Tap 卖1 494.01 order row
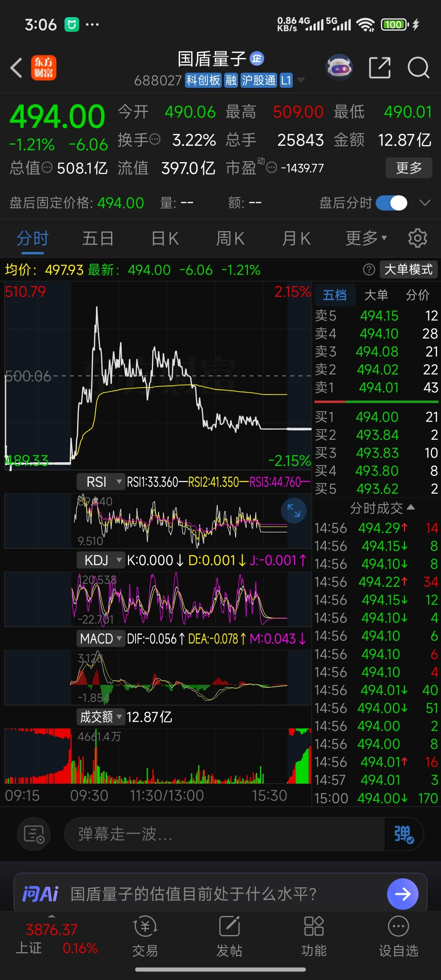 point(376,388)
